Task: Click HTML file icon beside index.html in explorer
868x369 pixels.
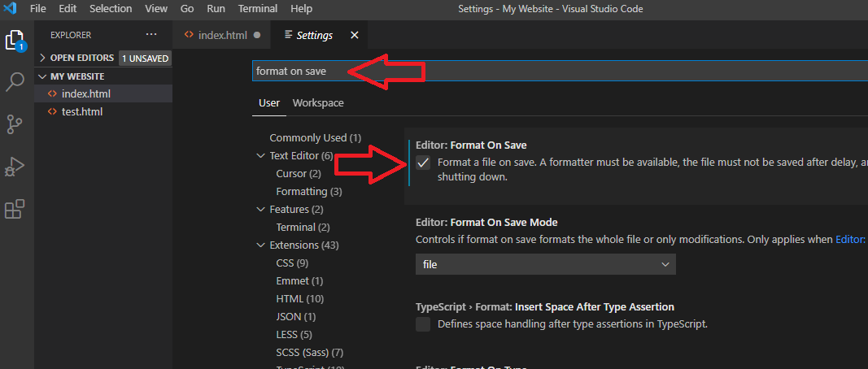Action: pyautogui.click(x=52, y=93)
